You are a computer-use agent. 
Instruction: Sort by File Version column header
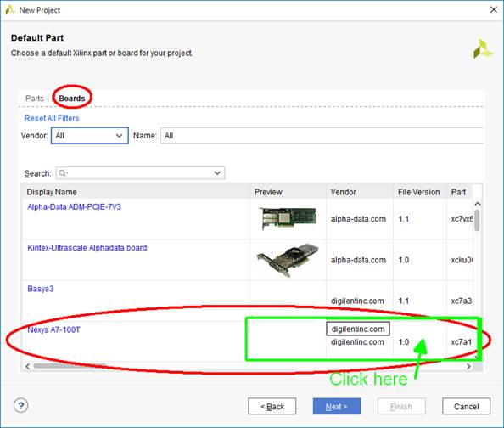point(419,192)
